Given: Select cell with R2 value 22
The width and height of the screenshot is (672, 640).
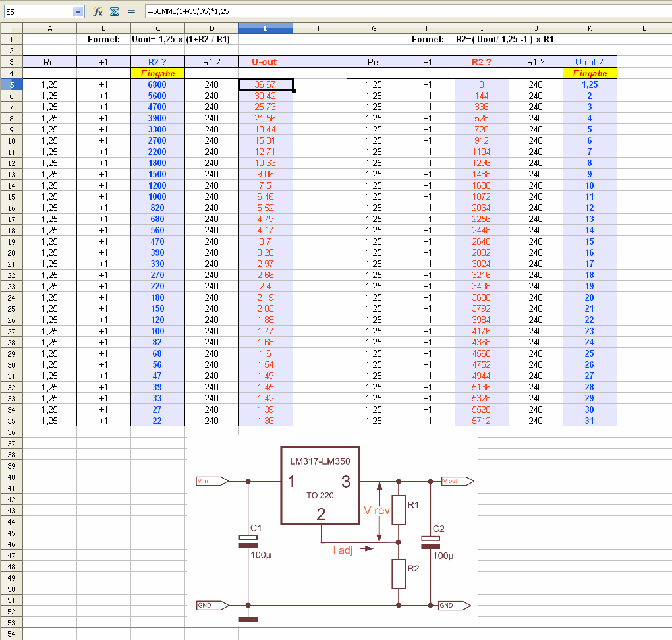Looking at the screenshot, I should coord(157,421).
